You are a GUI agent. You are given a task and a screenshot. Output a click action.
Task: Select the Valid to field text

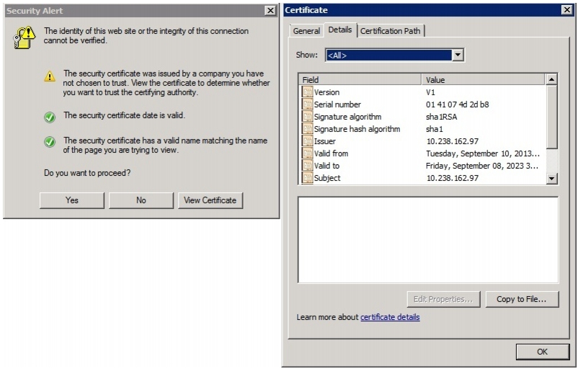click(326, 166)
